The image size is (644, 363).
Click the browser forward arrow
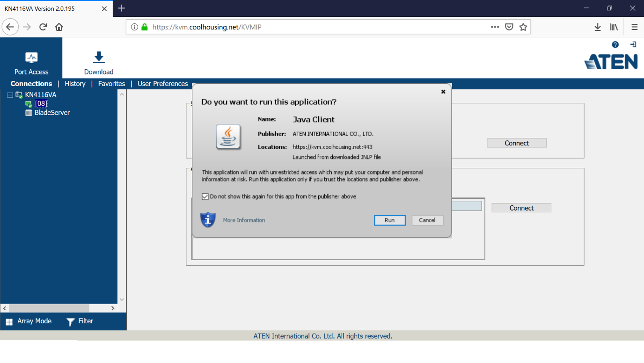[x=27, y=27]
